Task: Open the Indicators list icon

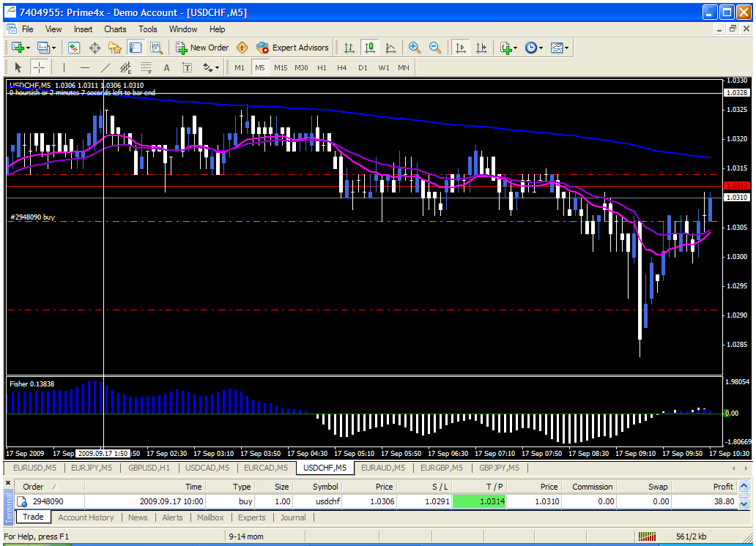Action: click(x=505, y=48)
